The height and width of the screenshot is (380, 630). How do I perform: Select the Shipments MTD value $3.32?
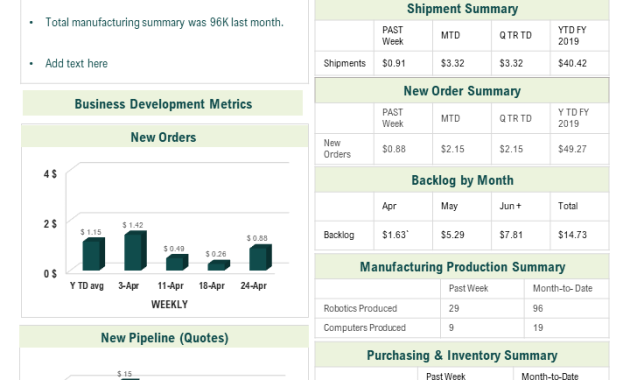tap(452, 63)
